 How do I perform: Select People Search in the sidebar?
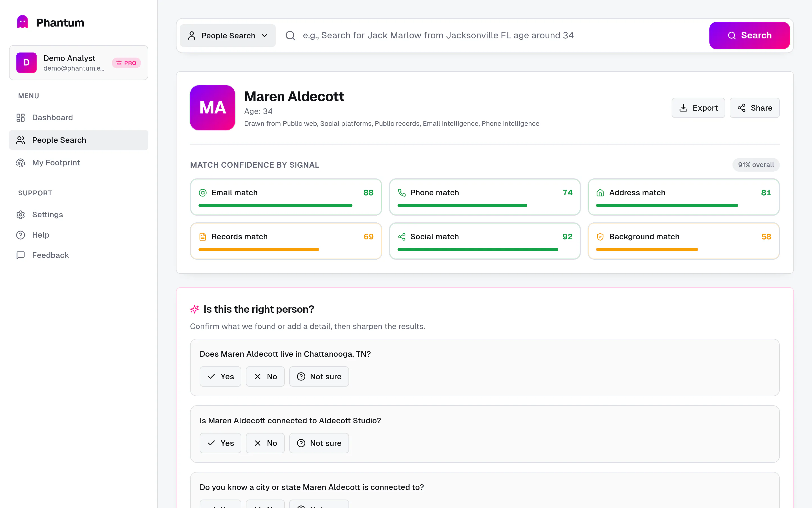tap(78, 140)
